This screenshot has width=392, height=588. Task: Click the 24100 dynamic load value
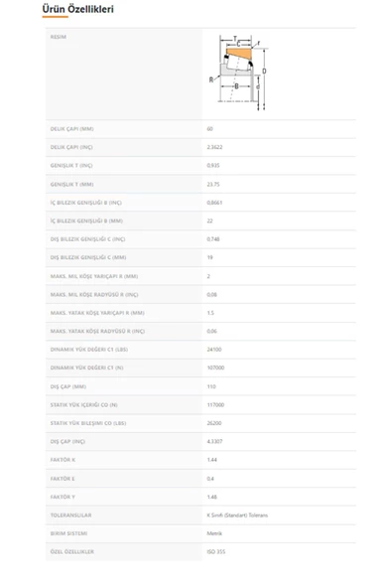[214, 350]
